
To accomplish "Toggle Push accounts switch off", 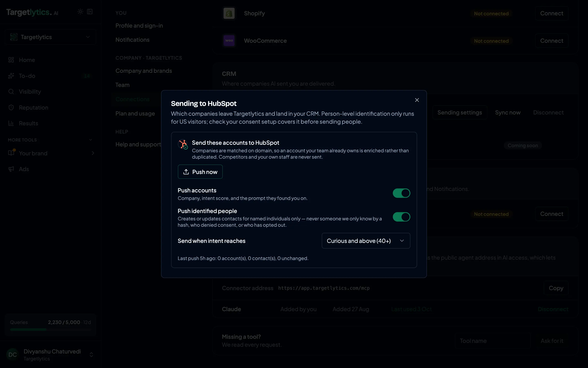I will coord(401,193).
